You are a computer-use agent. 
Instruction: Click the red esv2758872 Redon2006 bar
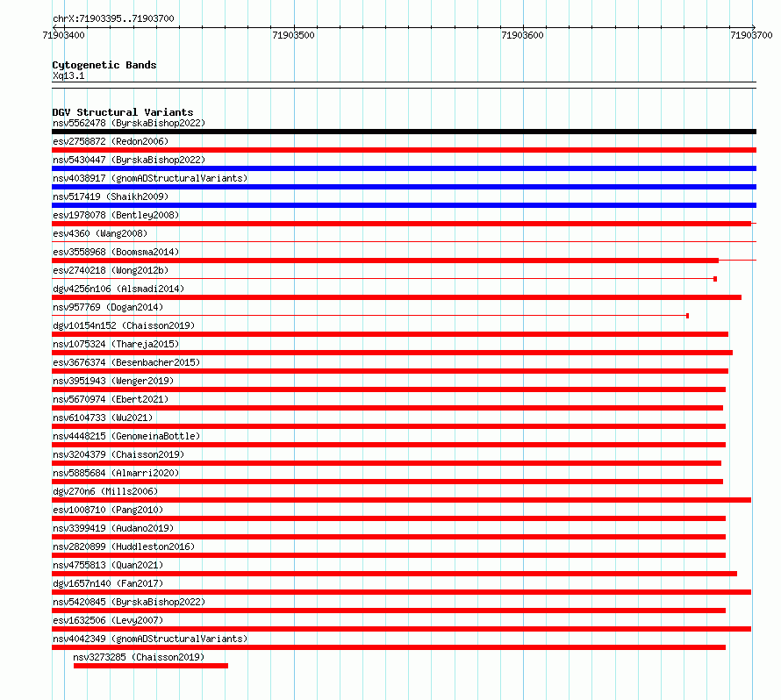coord(404,150)
